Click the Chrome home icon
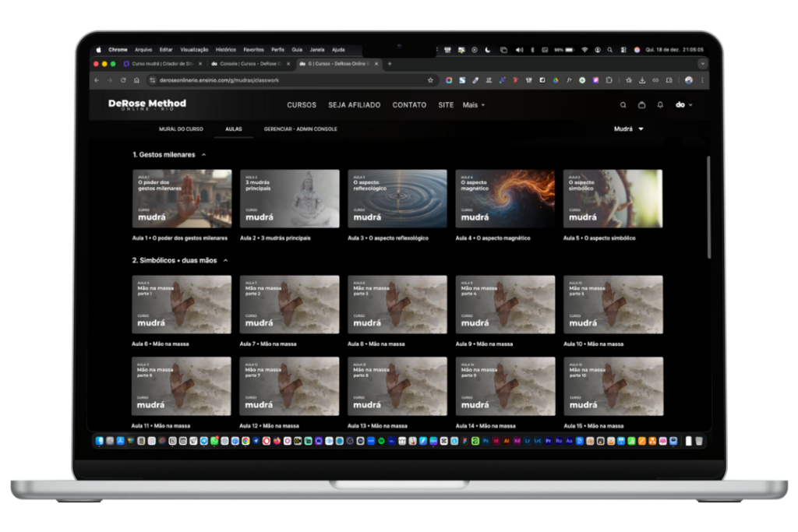The width and height of the screenshot is (798, 532). [x=136, y=80]
